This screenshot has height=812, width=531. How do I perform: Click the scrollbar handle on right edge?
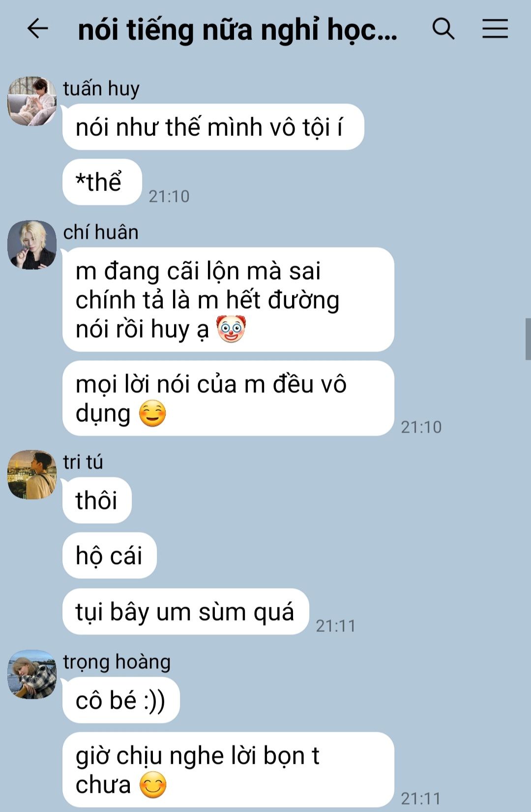click(528, 339)
